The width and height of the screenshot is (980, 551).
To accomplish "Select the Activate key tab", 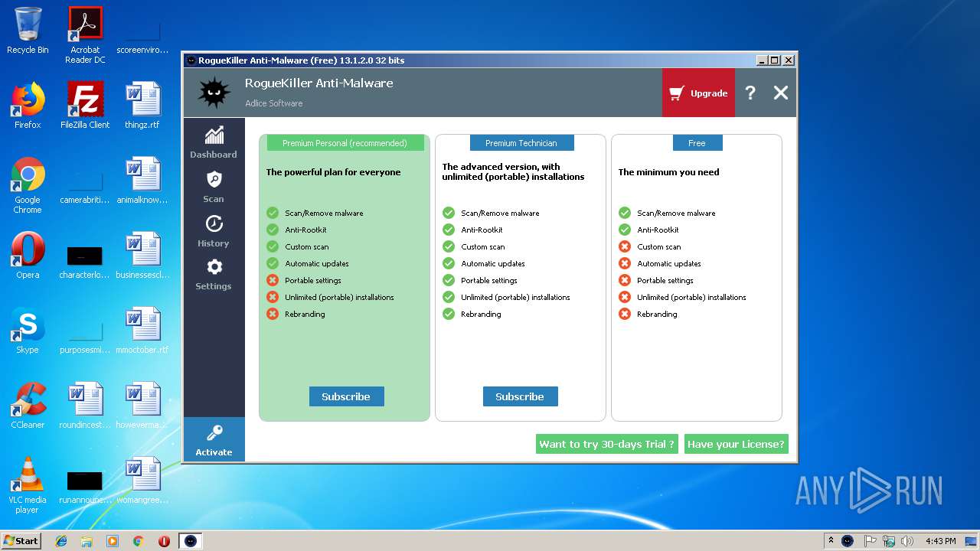I will tap(214, 440).
